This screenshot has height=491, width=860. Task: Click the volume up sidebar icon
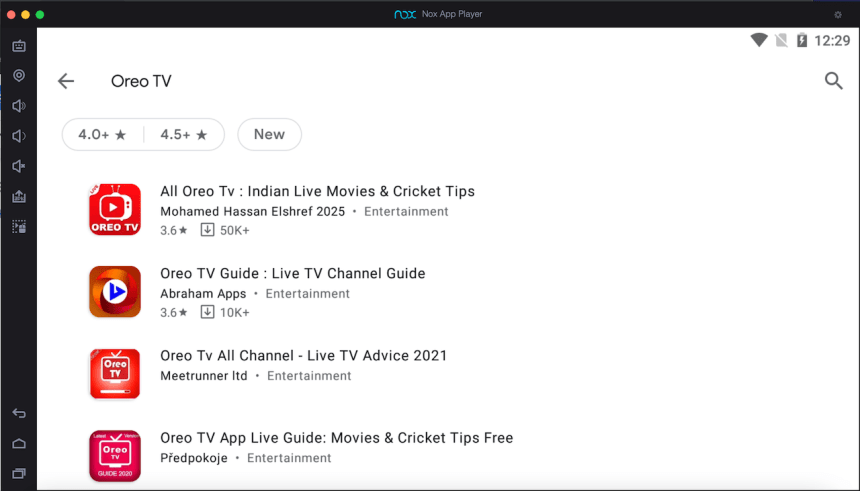pos(19,106)
